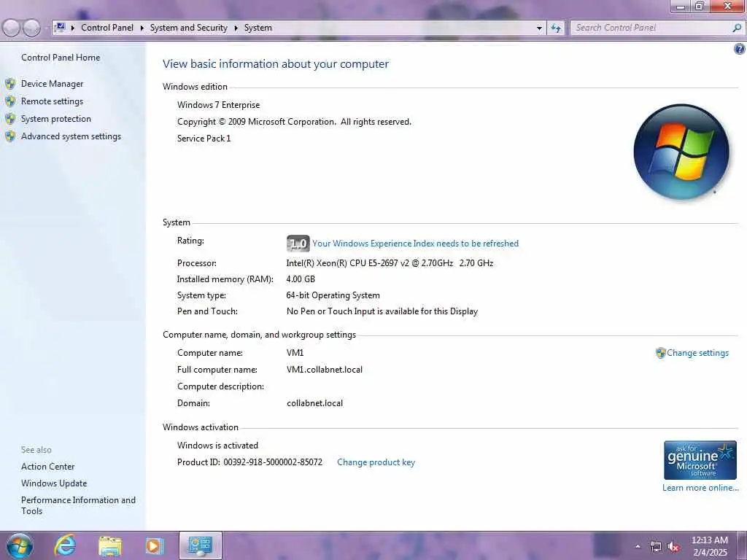Viewport: 747px width, 560px height.
Task: Click Change settings link
Action: [x=697, y=353]
